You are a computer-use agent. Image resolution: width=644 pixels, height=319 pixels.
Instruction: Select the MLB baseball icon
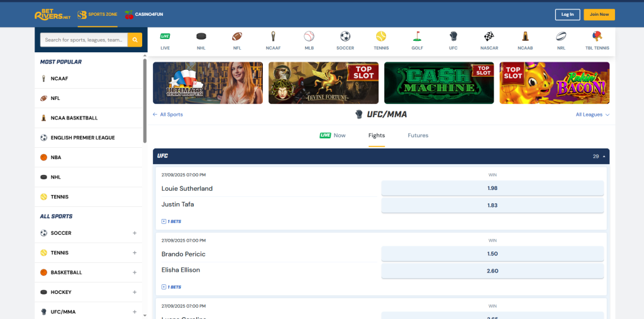pyautogui.click(x=309, y=36)
